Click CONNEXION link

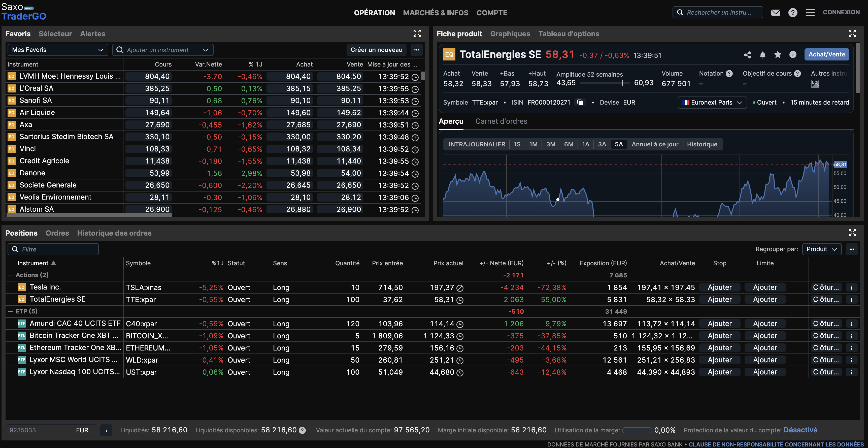click(841, 12)
